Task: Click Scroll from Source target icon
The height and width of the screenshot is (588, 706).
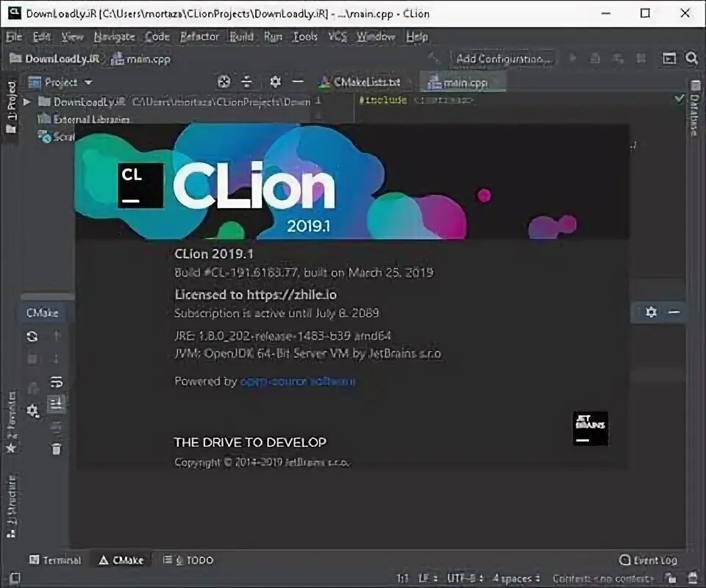Action: [224, 82]
